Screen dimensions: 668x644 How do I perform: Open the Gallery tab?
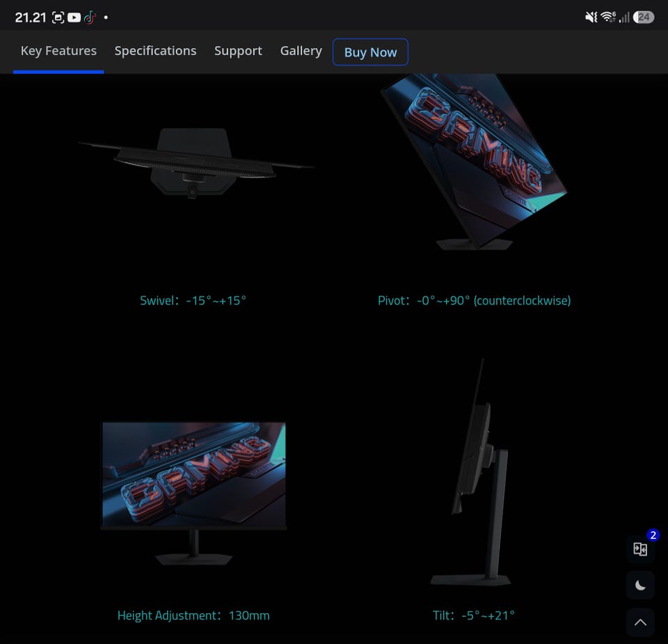301,51
